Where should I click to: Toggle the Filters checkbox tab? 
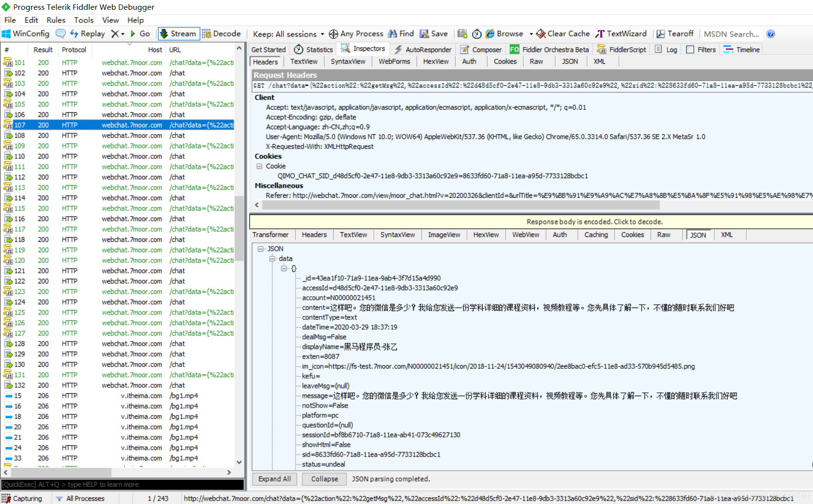pos(701,49)
